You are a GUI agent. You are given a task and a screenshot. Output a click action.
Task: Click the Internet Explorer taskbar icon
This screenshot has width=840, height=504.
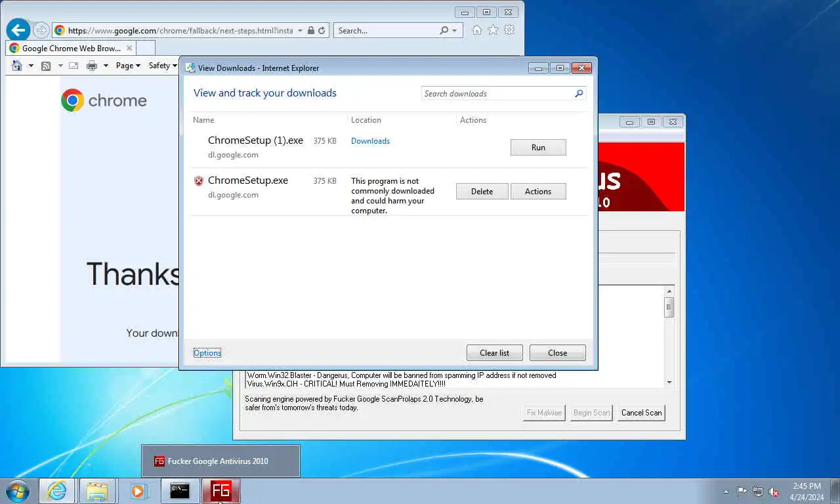coord(56,491)
